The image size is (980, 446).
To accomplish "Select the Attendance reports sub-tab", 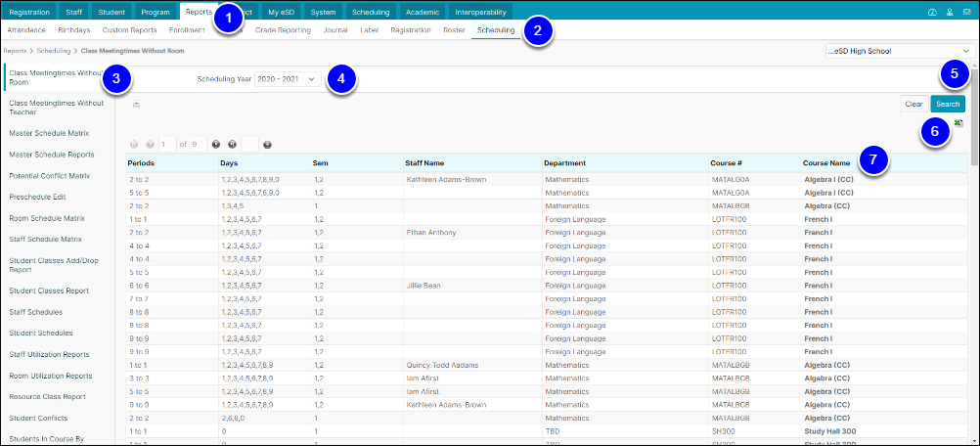I will pyautogui.click(x=26, y=30).
